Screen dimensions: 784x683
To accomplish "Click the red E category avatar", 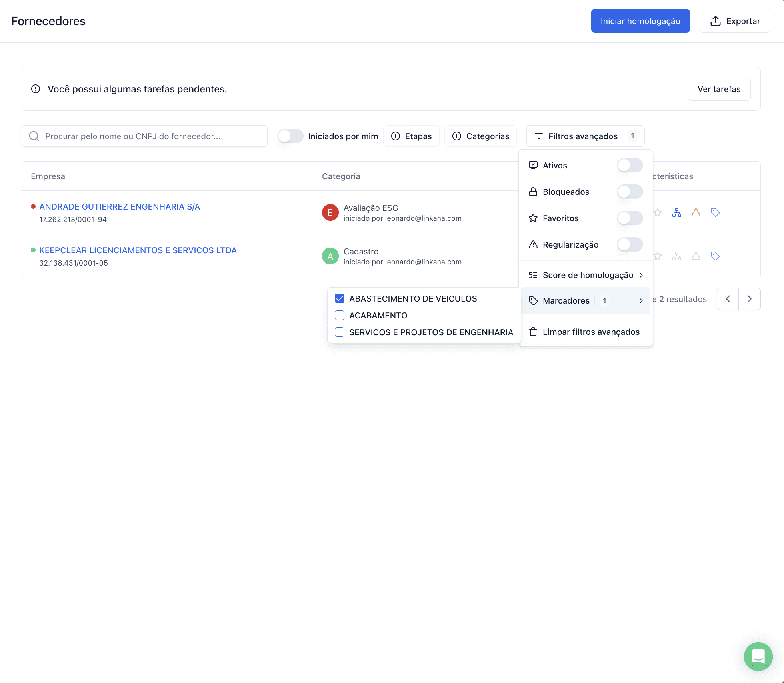I will tap(330, 212).
